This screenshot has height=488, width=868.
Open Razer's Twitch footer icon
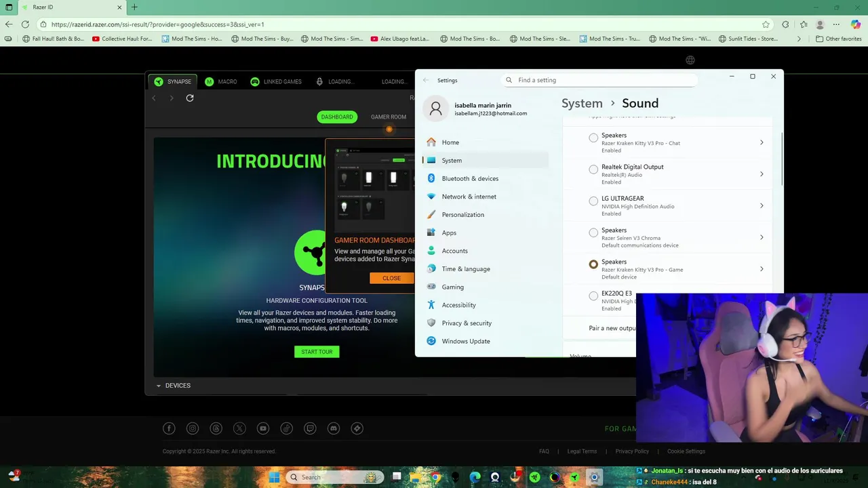pos(310,428)
